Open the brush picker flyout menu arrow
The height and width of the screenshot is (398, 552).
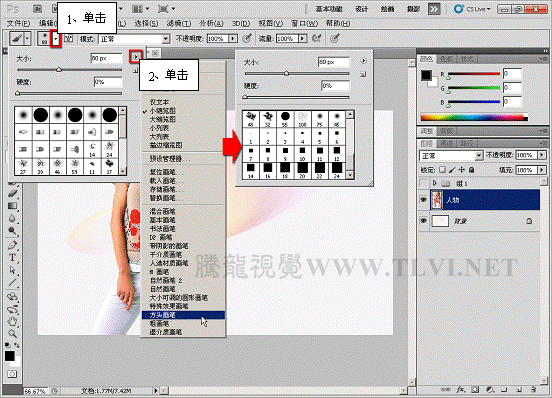pyautogui.click(x=136, y=56)
